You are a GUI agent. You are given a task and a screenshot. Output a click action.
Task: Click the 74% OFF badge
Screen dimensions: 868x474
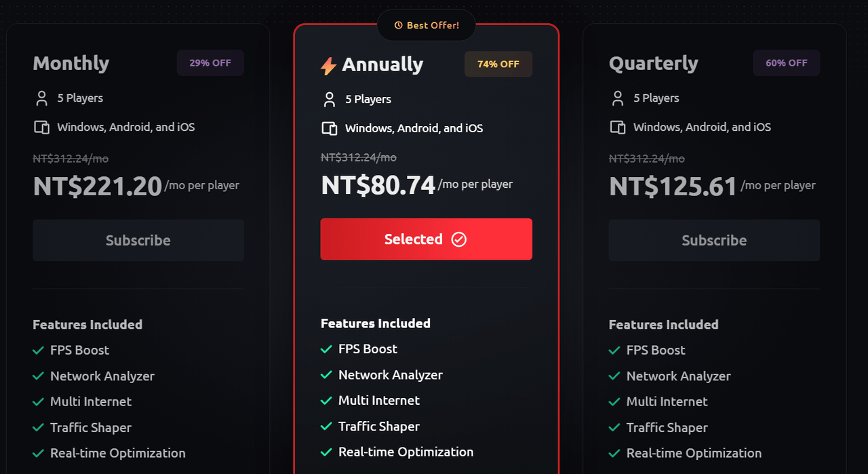pyautogui.click(x=498, y=64)
